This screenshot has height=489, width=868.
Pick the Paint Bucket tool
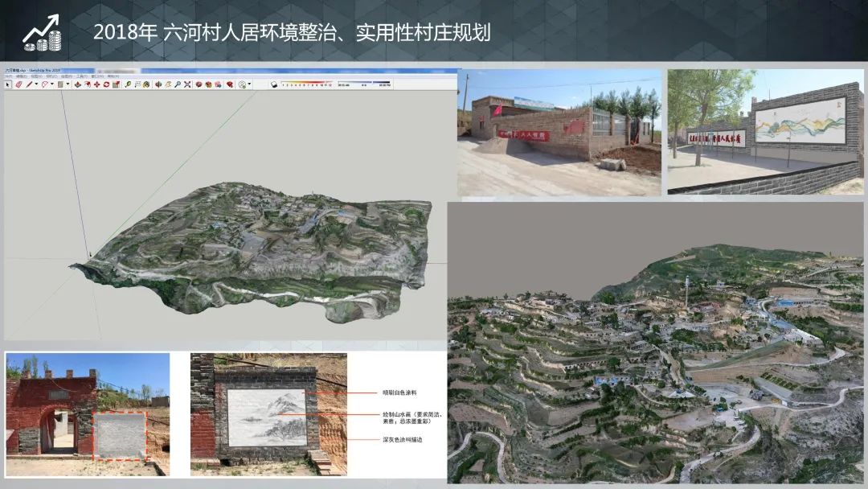click(147, 84)
